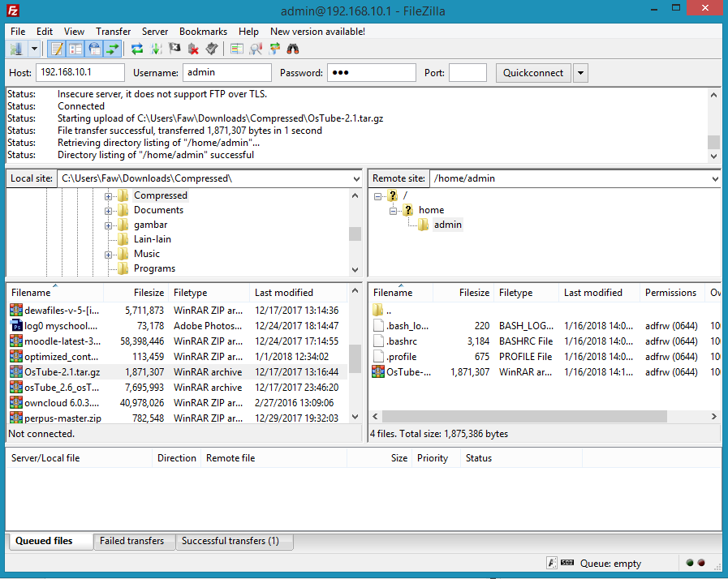Toggle directory comparison
728x579 pixels.
point(256,49)
